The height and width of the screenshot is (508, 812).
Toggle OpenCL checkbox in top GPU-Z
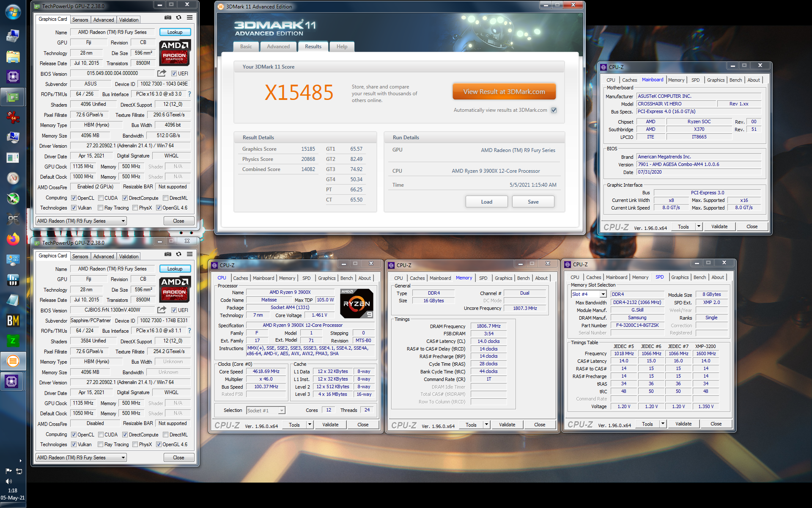(74, 198)
